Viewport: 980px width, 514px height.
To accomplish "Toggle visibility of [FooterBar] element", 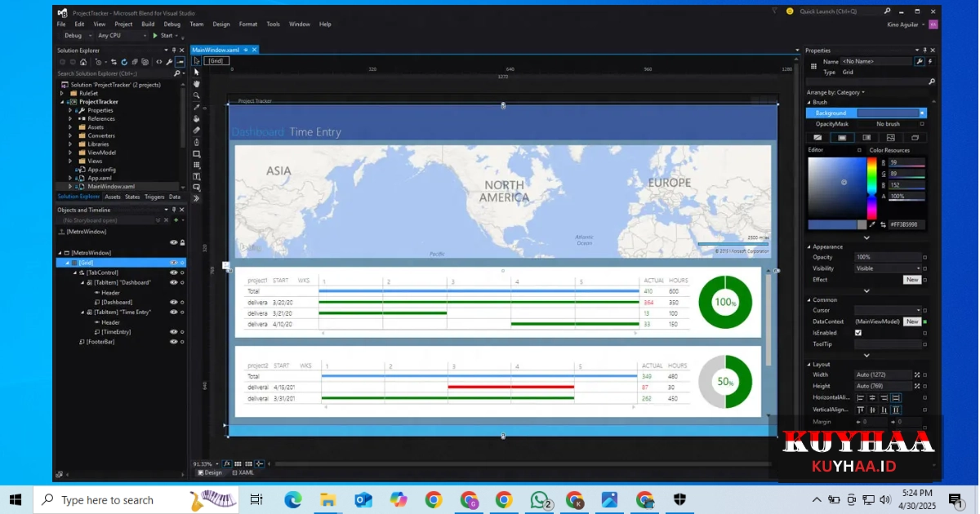I will [x=173, y=342].
